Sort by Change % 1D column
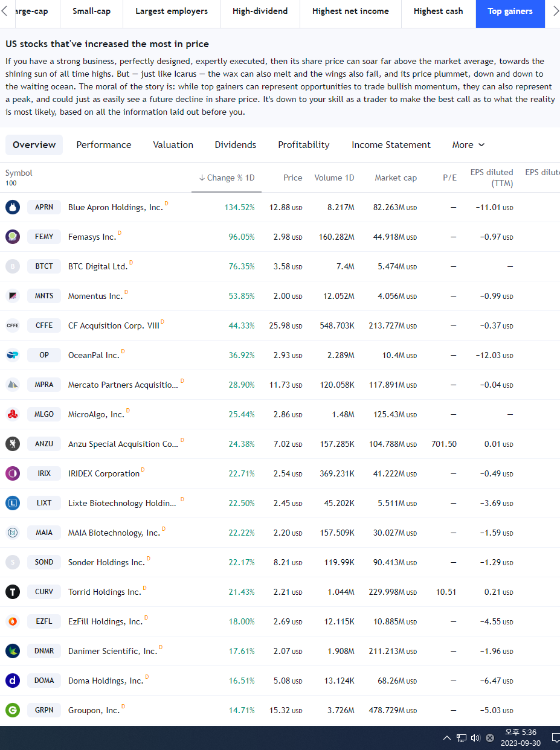Screen dimensions: 560x750 click(227, 178)
